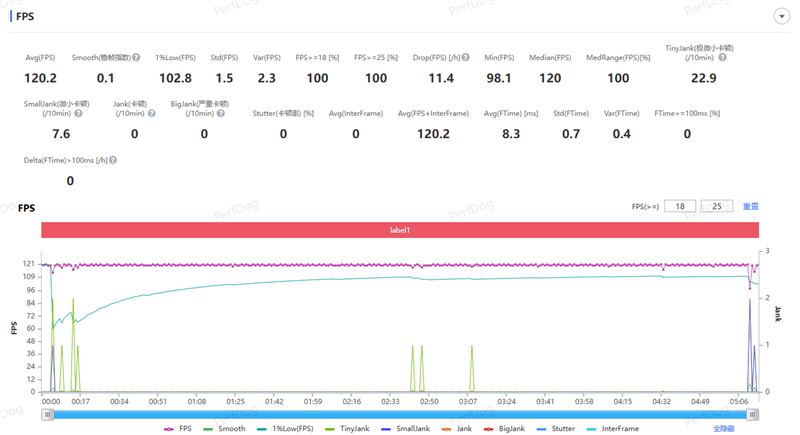Click help icon for Delta(FTime)>100ms

coord(113,160)
